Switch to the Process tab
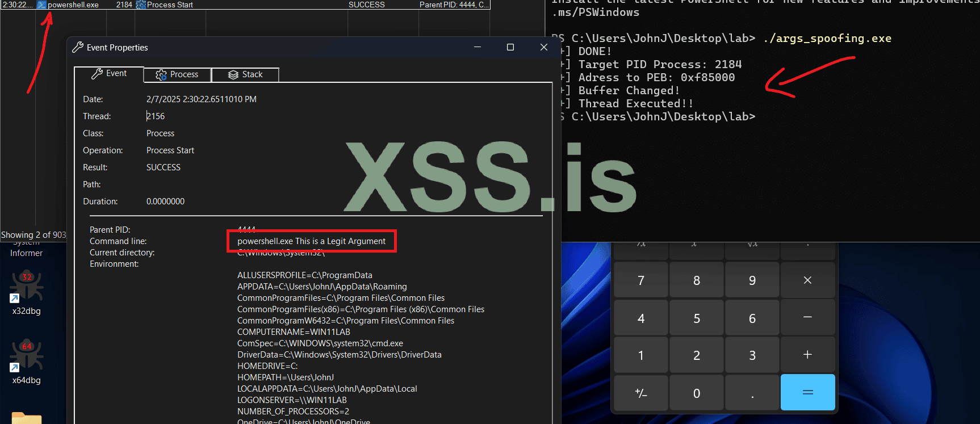The image size is (980, 424). click(x=177, y=74)
